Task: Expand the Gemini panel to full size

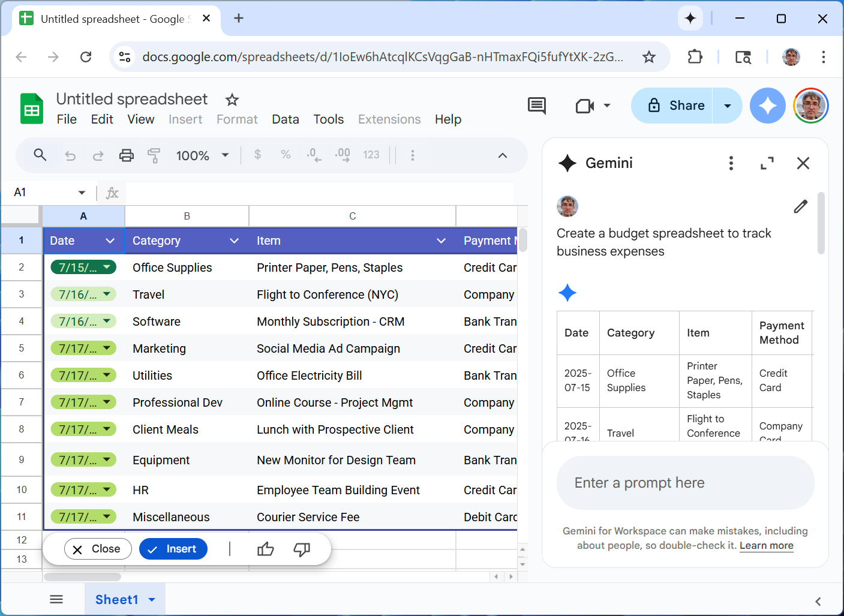Action: [767, 163]
